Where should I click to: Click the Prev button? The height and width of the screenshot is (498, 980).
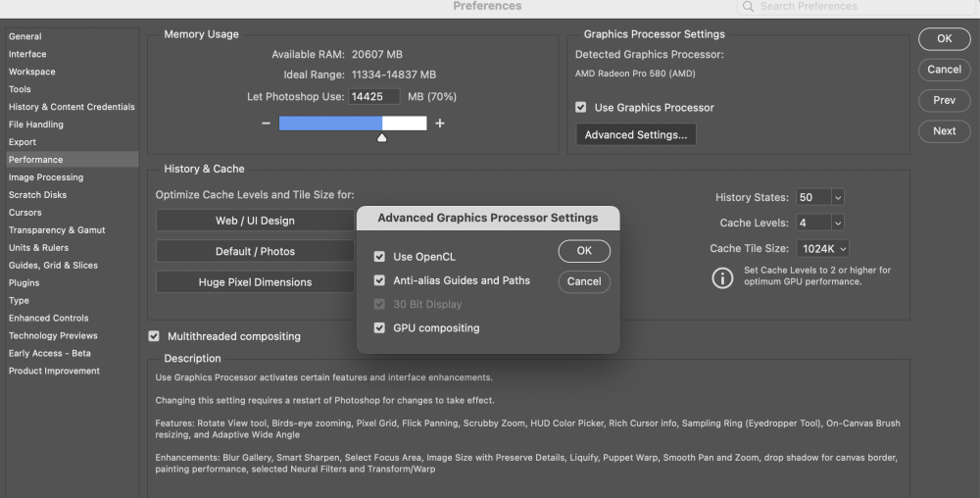pyautogui.click(x=945, y=100)
